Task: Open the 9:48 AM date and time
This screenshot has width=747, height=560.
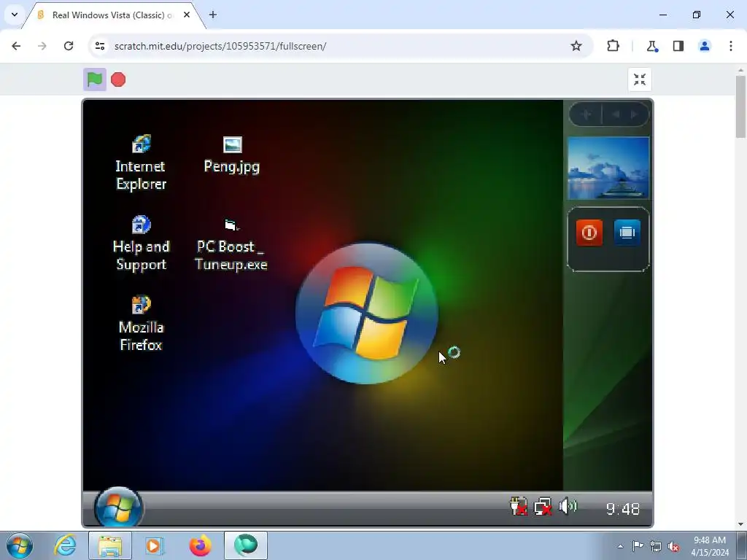Action: point(710,546)
